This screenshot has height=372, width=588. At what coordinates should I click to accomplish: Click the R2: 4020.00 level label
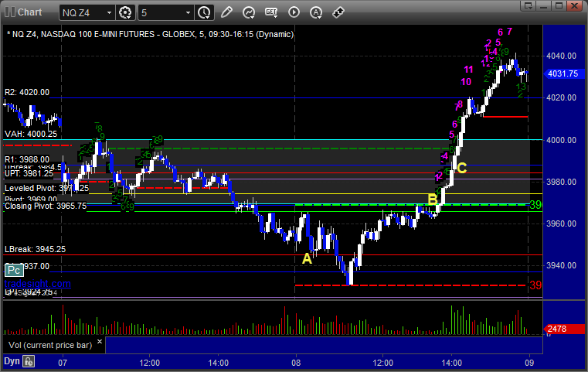[27, 92]
